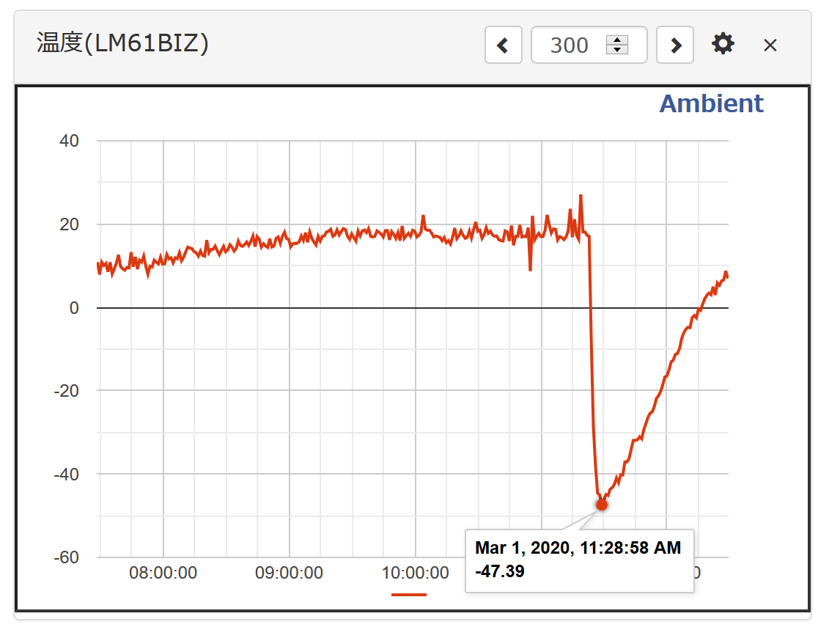This screenshot has width=840, height=641.
Task: Click the tooltip value -47.39
Action: click(x=500, y=571)
